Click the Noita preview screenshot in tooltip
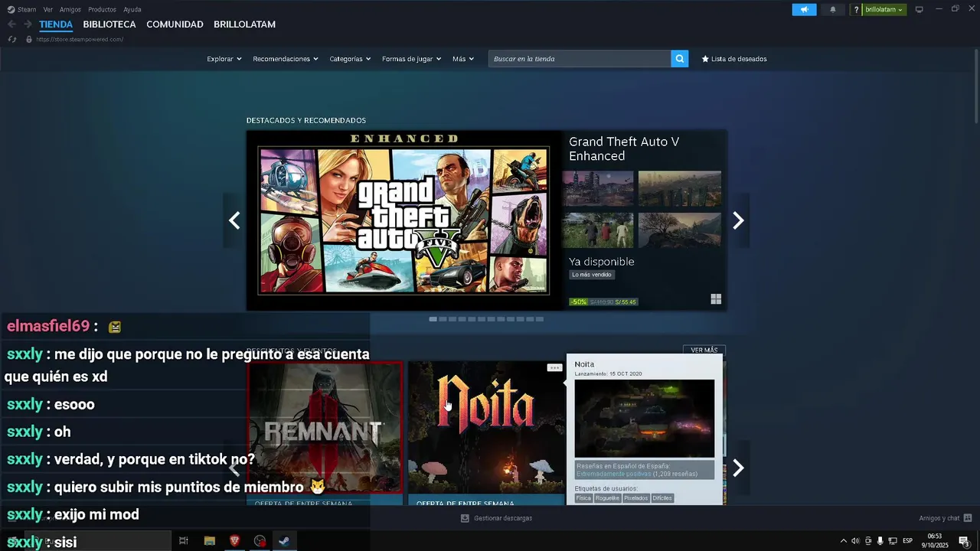 645,419
